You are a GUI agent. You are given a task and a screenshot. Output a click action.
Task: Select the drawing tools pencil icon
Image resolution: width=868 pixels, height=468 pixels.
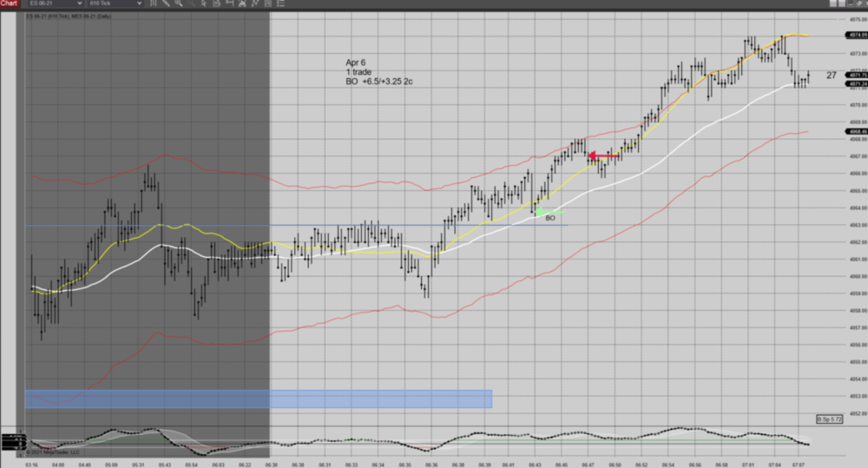point(165,3)
